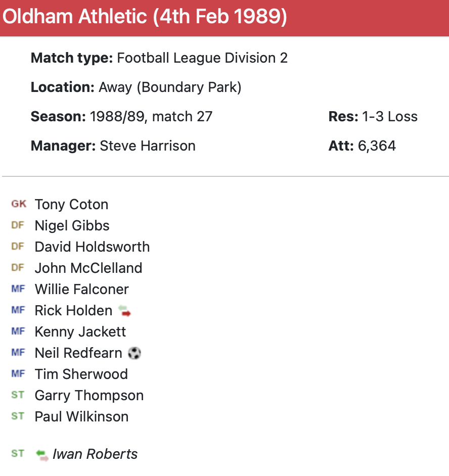Click the Football League Division 2 match type
The width and height of the screenshot is (449, 476).
tap(202, 58)
